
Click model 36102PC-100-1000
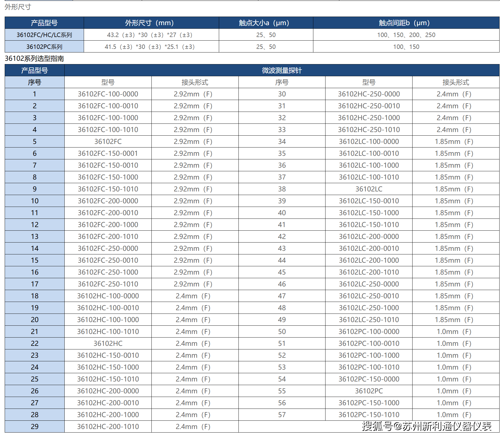click(369, 355)
